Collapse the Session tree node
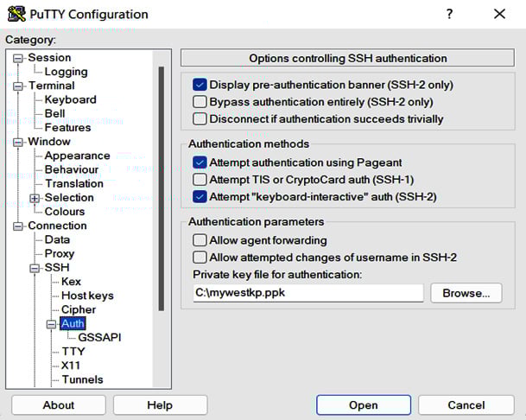Viewport: 526px width, 420px height. 18,59
